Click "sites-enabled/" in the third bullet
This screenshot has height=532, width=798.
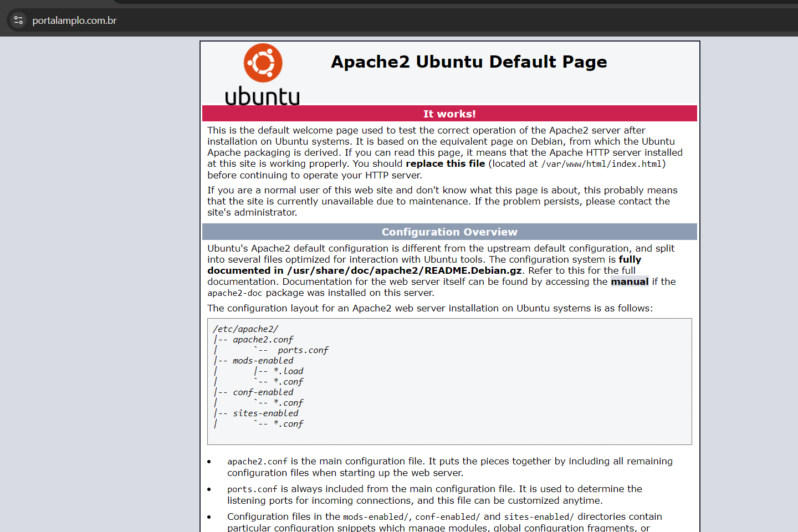pos(539,517)
